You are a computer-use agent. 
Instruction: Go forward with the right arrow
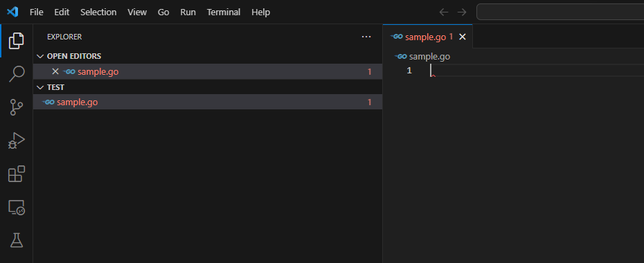462,12
